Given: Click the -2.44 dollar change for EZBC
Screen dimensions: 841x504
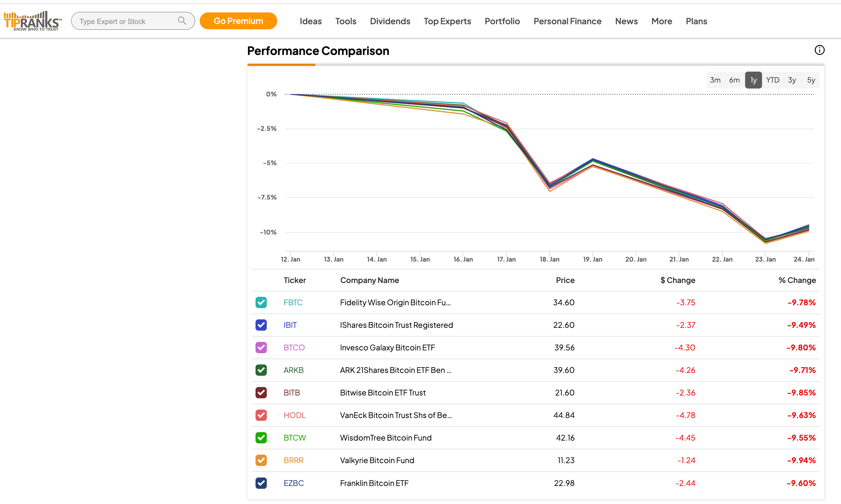Looking at the screenshot, I should tap(685, 483).
